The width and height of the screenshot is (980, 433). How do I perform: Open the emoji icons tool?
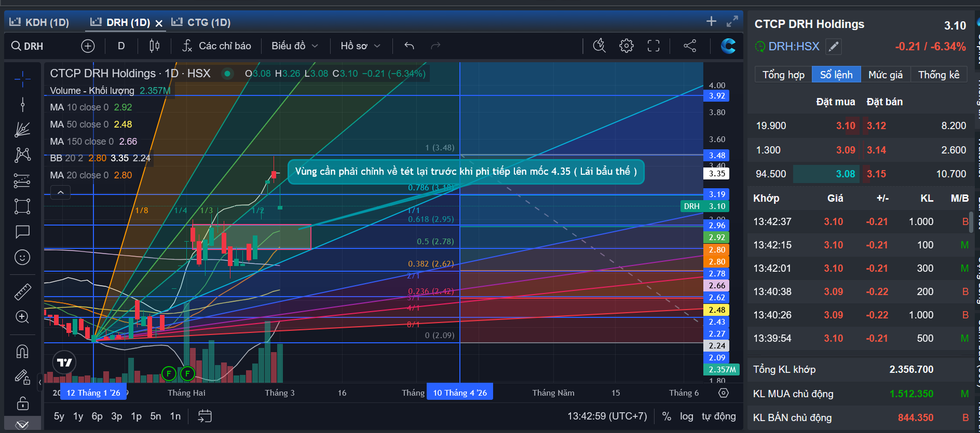pos(22,257)
